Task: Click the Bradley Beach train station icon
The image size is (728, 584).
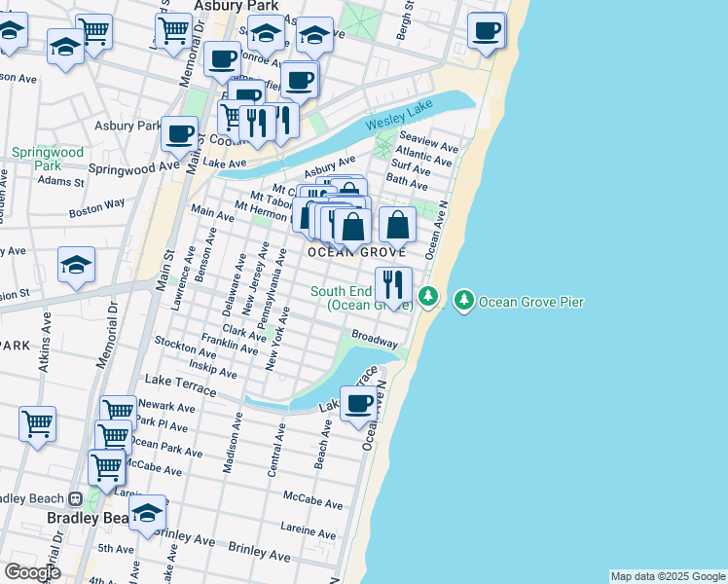Action: (x=75, y=499)
